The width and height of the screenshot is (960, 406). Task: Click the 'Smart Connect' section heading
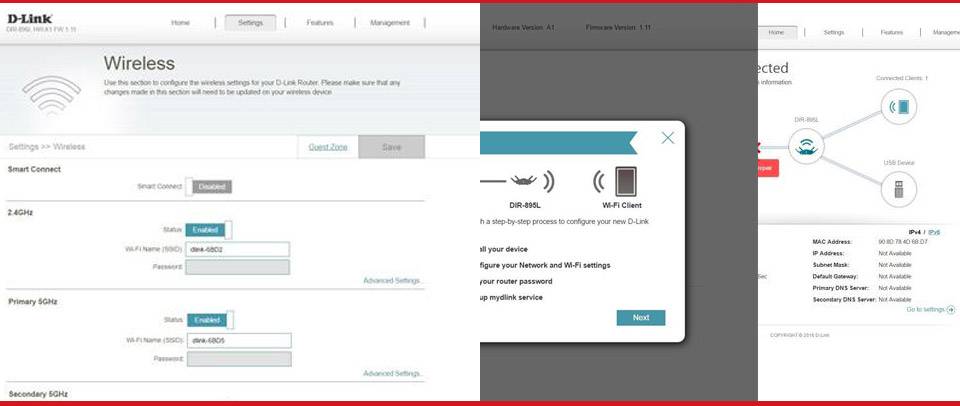(34, 169)
